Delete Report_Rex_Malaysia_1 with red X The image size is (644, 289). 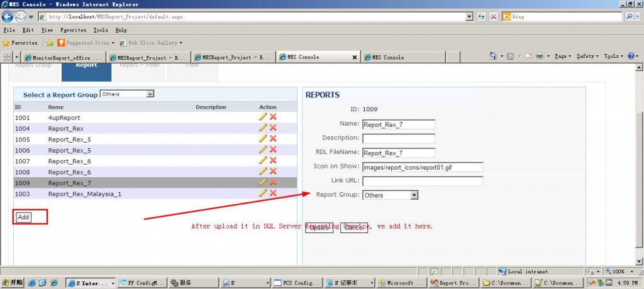pos(273,193)
